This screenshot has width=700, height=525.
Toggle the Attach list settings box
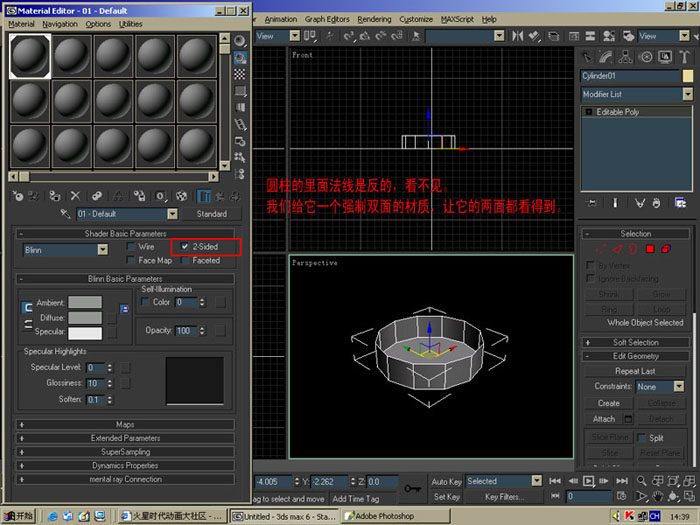pos(628,419)
